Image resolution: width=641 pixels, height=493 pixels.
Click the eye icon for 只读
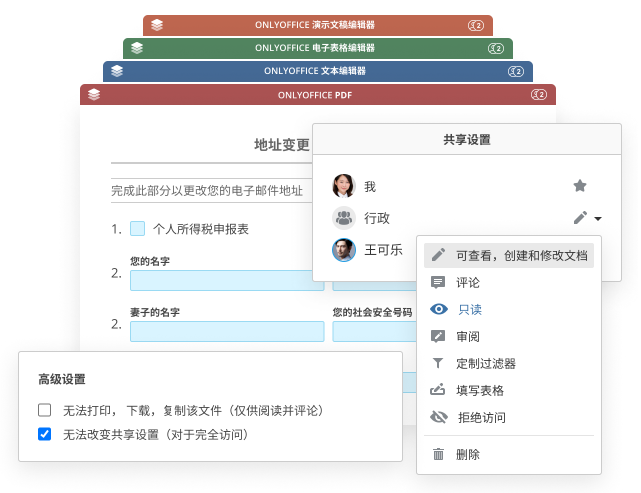(438, 310)
